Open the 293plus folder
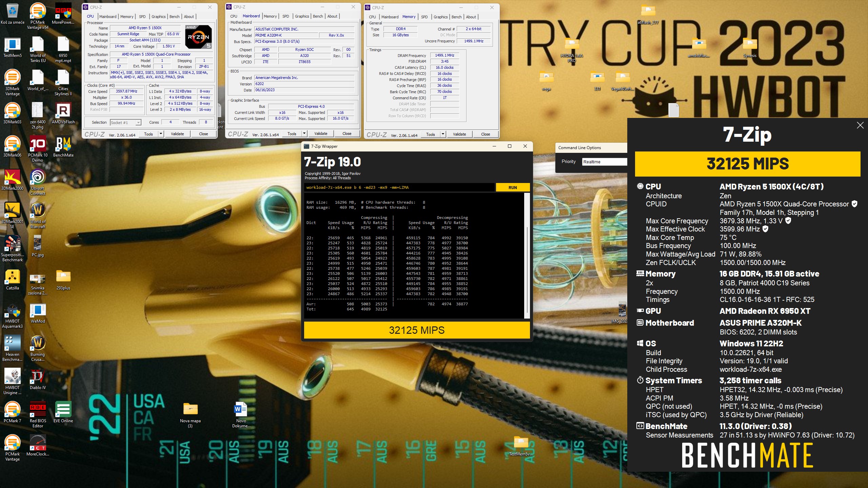Viewport: 868px width, 488px height. (x=63, y=280)
